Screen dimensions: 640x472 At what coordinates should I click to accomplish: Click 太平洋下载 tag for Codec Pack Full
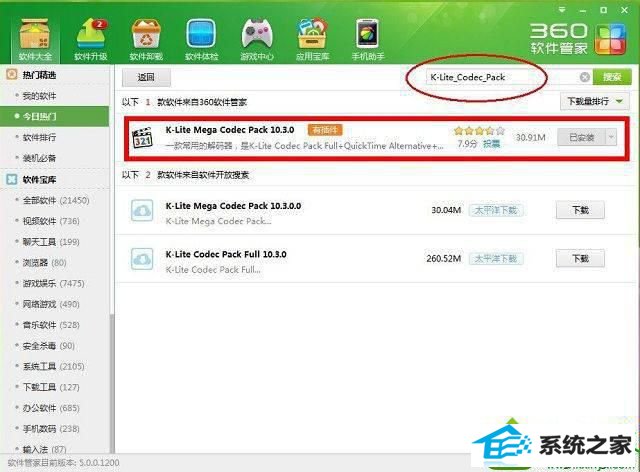tap(496, 258)
